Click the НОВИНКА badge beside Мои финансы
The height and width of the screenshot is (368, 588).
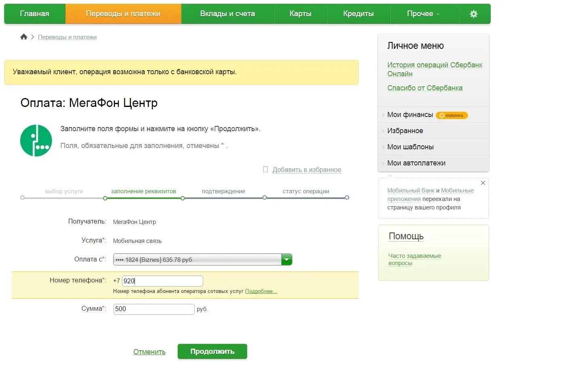point(452,115)
